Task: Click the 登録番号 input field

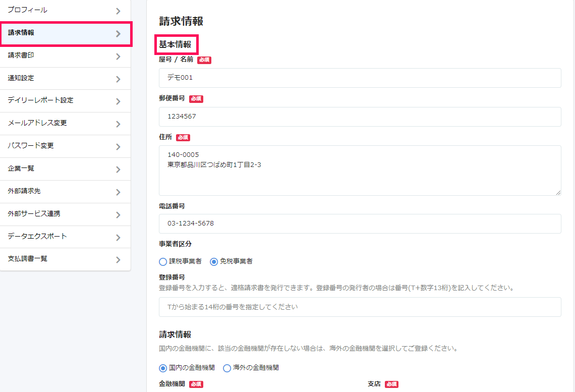Action: [360, 307]
